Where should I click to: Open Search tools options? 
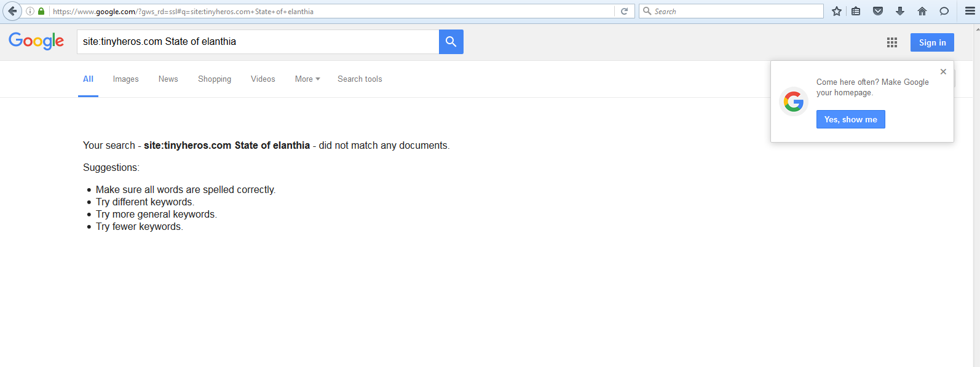tap(360, 79)
